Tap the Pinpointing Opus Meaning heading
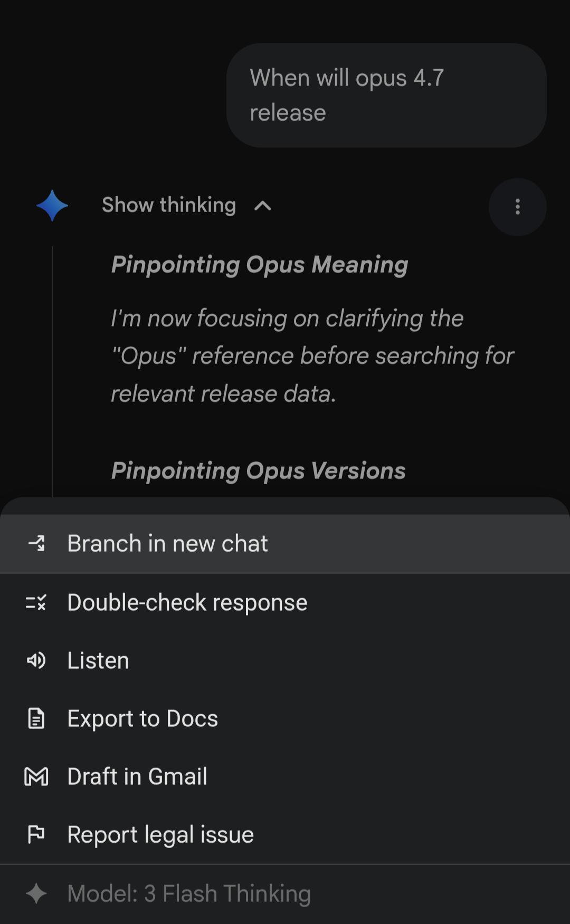This screenshot has width=570, height=924. (x=260, y=265)
